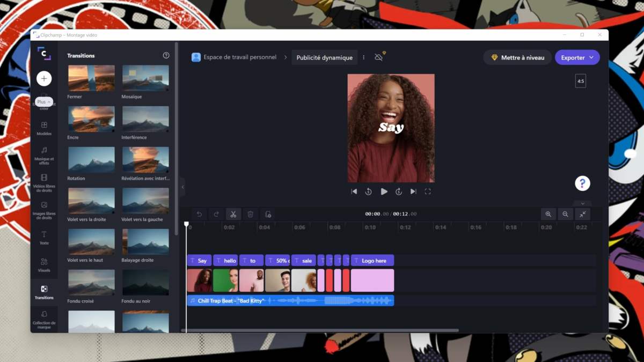Collapse the left Transitions panel using arrow handle
Image resolution: width=644 pixels, height=362 pixels.
[182, 187]
